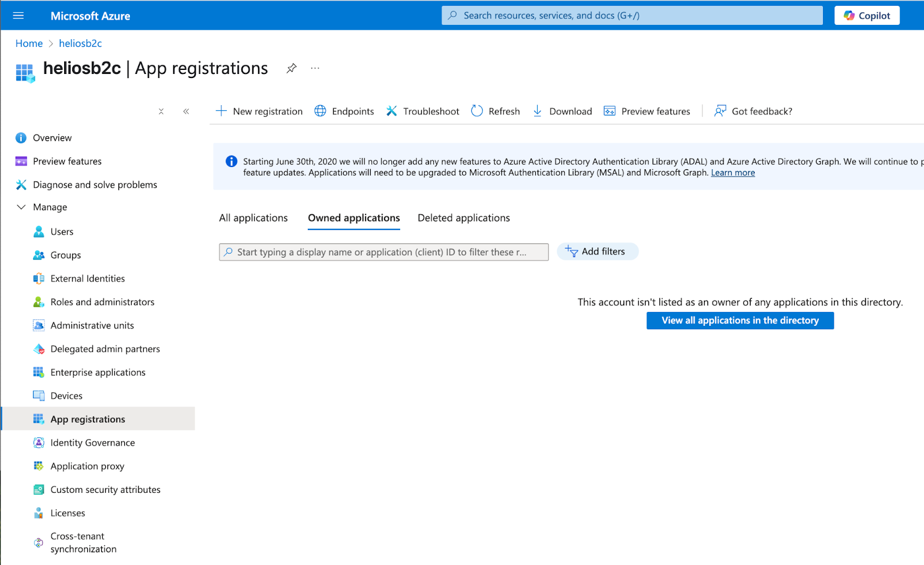Click Add filters
The image size is (924, 565).
[x=597, y=251]
